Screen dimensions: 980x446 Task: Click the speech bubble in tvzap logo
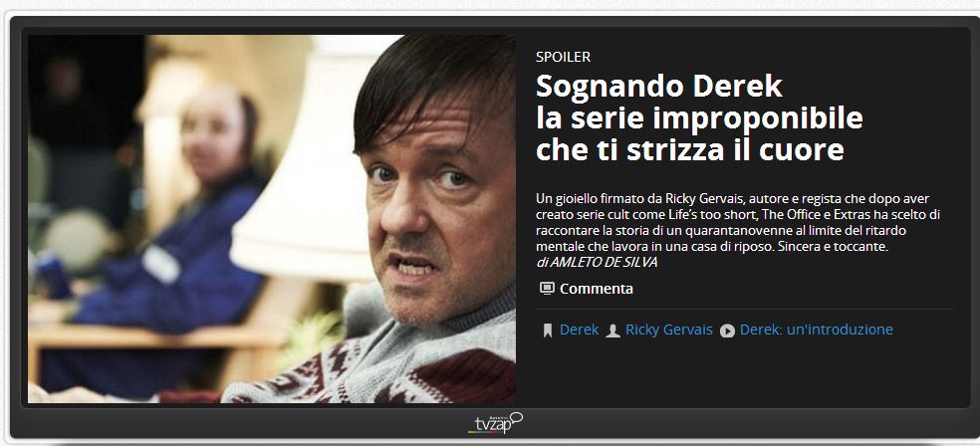click(x=516, y=417)
